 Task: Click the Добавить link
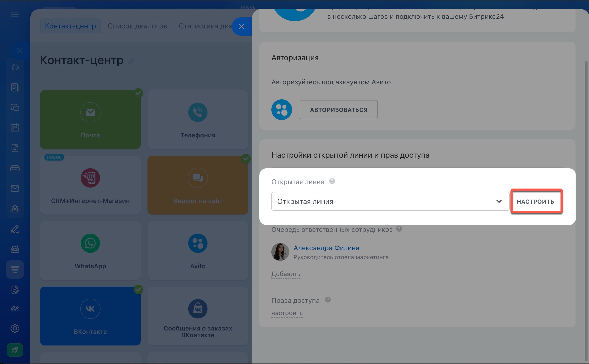[x=286, y=274]
